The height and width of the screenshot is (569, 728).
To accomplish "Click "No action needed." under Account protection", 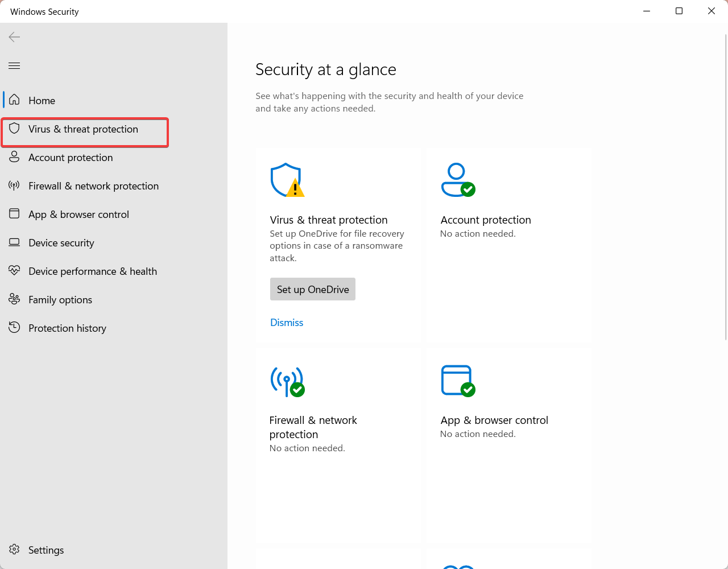I will click(478, 233).
